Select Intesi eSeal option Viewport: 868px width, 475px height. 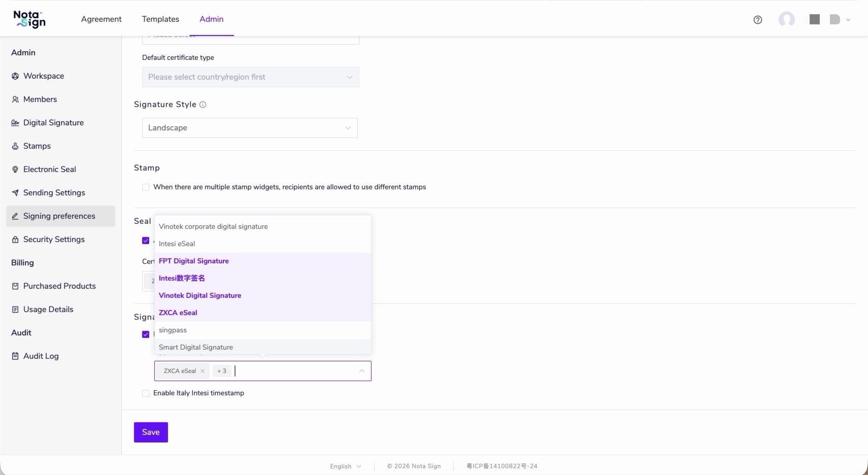tap(263, 244)
